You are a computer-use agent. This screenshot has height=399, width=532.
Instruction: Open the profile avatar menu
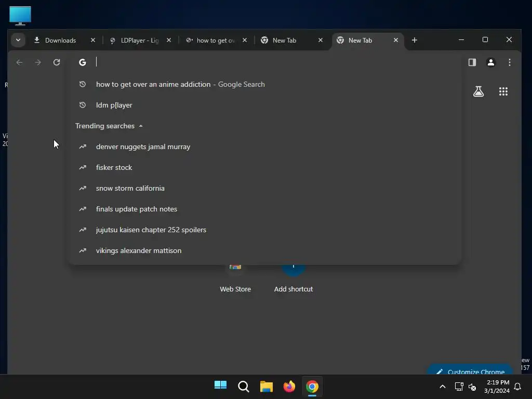(490, 62)
